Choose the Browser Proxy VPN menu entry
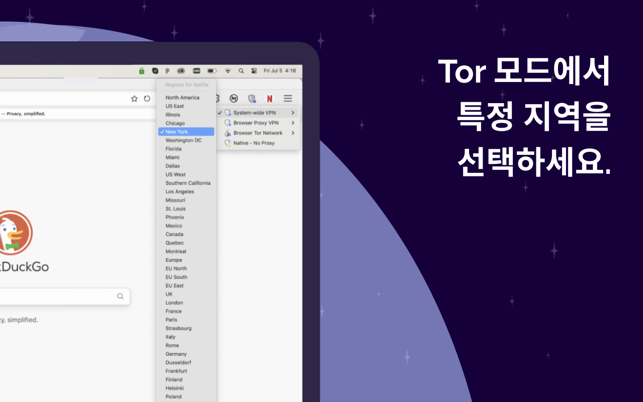This screenshot has width=643, height=402. [258, 123]
